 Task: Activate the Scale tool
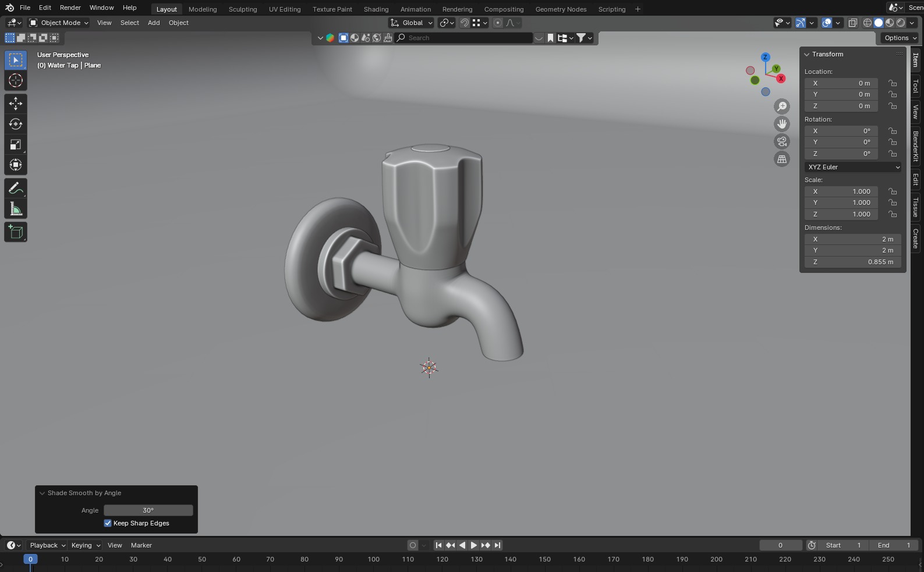[x=16, y=144]
